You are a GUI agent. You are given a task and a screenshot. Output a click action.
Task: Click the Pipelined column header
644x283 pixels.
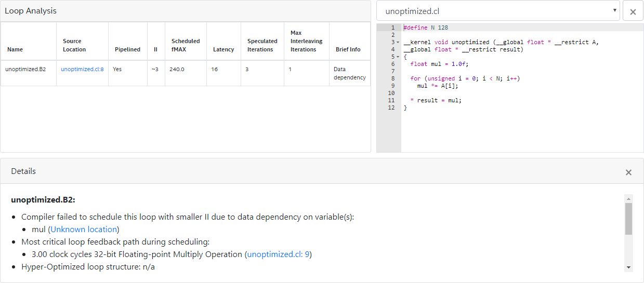(x=127, y=49)
